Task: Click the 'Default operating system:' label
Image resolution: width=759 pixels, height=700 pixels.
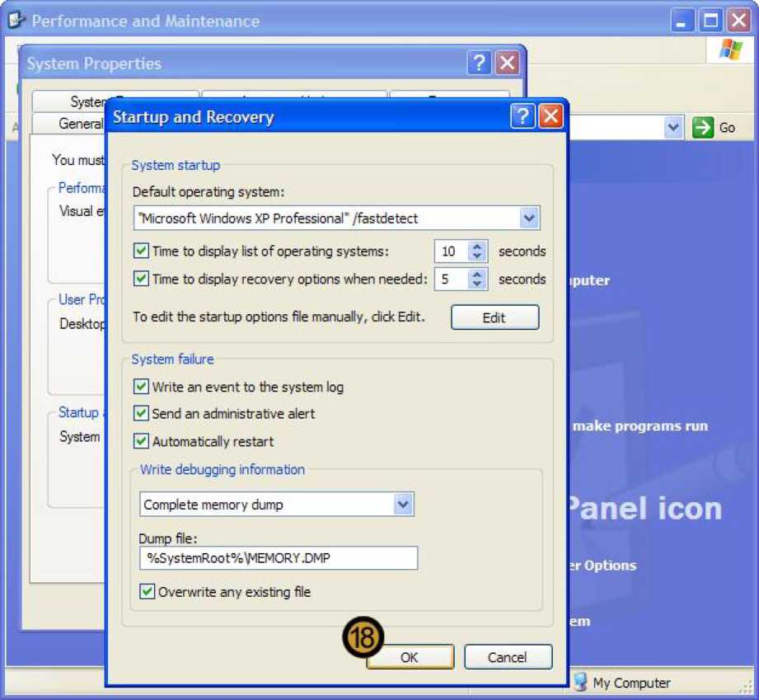Action: [208, 192]
